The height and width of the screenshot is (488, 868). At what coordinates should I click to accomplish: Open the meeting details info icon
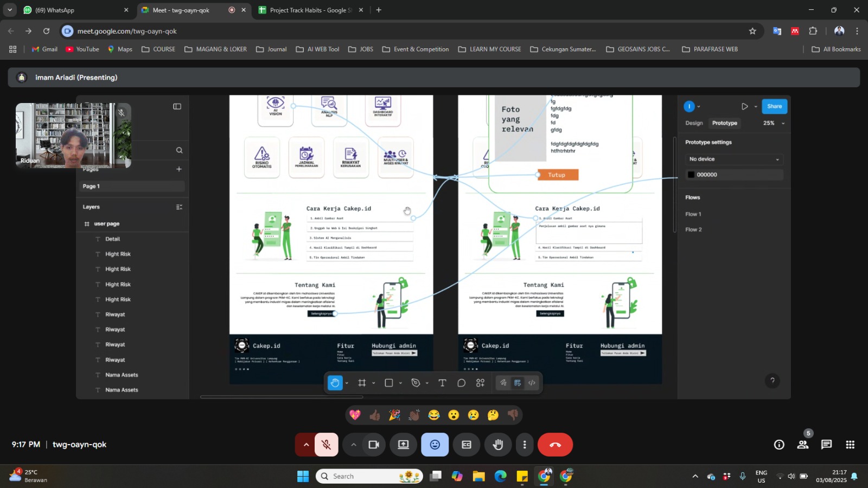click(779, 445)
